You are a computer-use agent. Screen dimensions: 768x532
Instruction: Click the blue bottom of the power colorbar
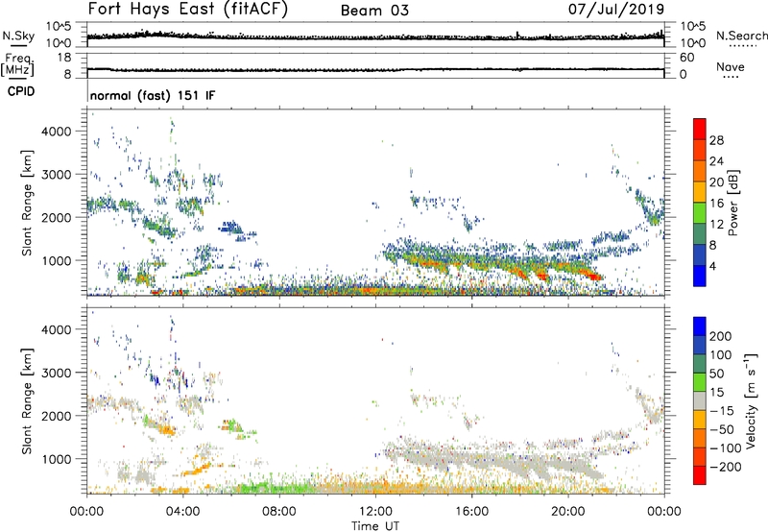tap(700, 278)
